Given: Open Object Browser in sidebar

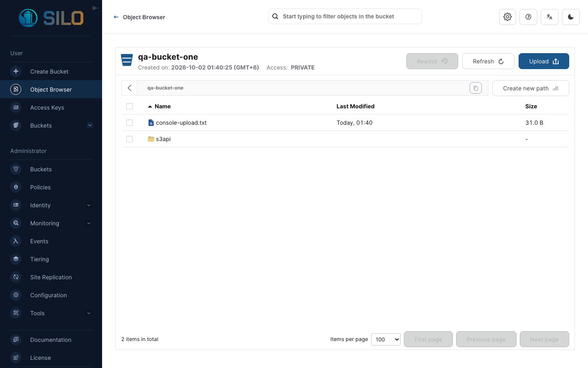Looking at the screenshot, I should 51,89.
